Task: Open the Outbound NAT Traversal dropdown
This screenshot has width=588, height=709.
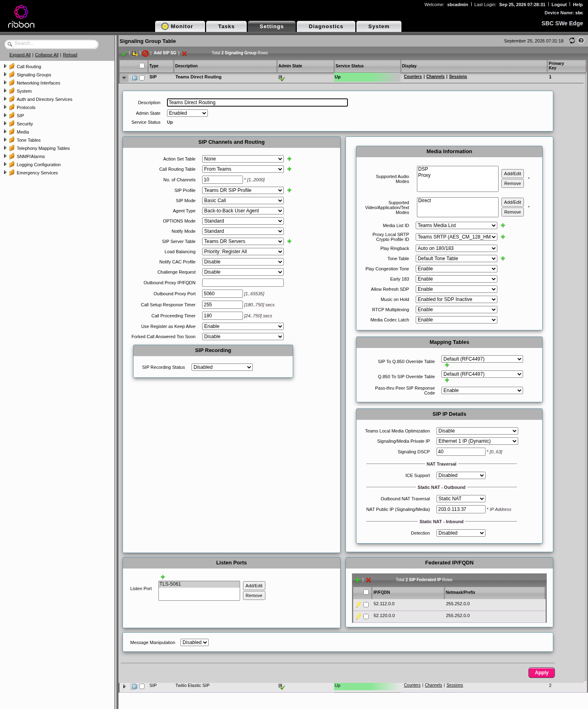Action: pyautogui.click(x=461, y=499)
